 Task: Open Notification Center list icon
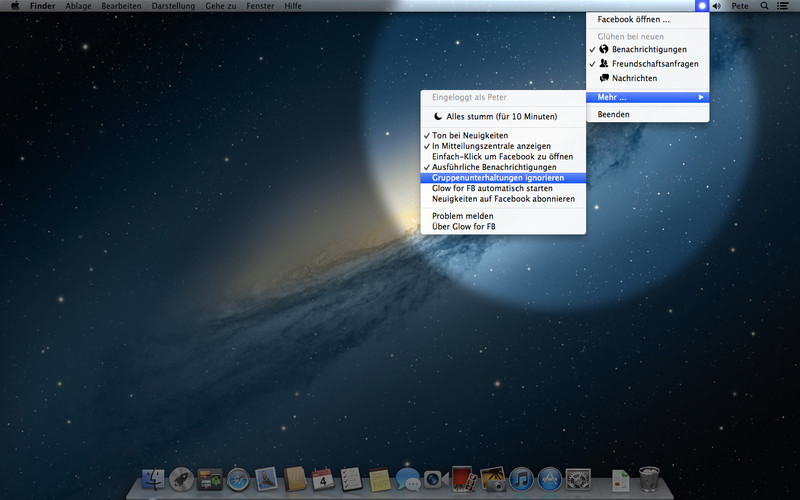782,6
